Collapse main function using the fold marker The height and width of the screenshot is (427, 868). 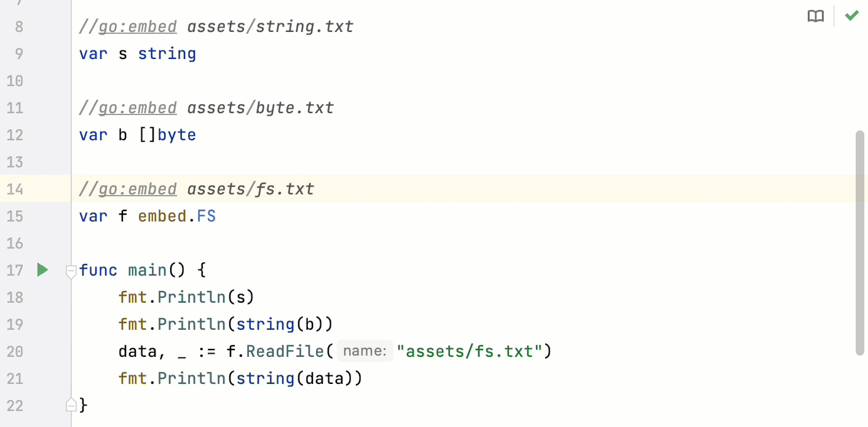pyautogui.click(x=71, y=271)
